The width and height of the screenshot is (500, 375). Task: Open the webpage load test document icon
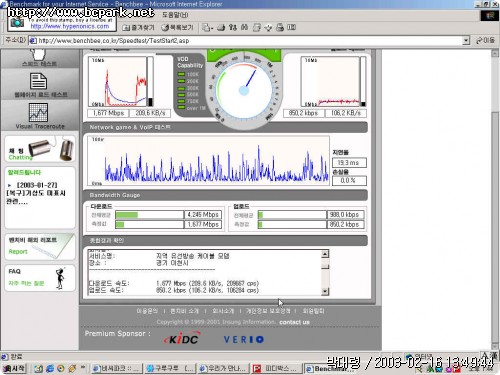[x=38, y=81]
